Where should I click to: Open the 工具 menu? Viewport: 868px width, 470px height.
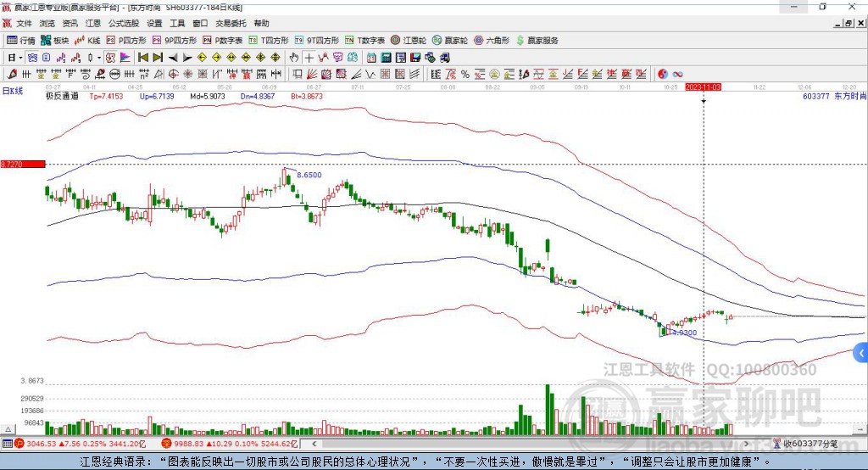pyautogui.click(x=177, y=23)
